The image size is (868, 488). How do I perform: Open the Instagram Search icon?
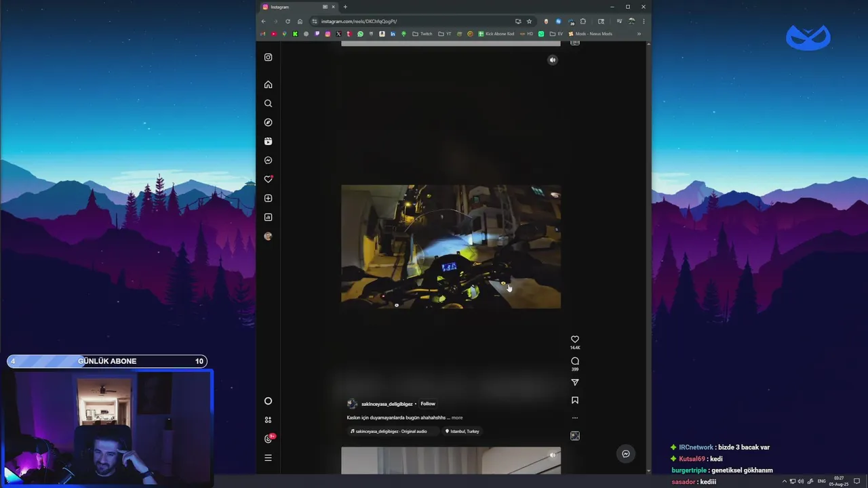(268, 104)
